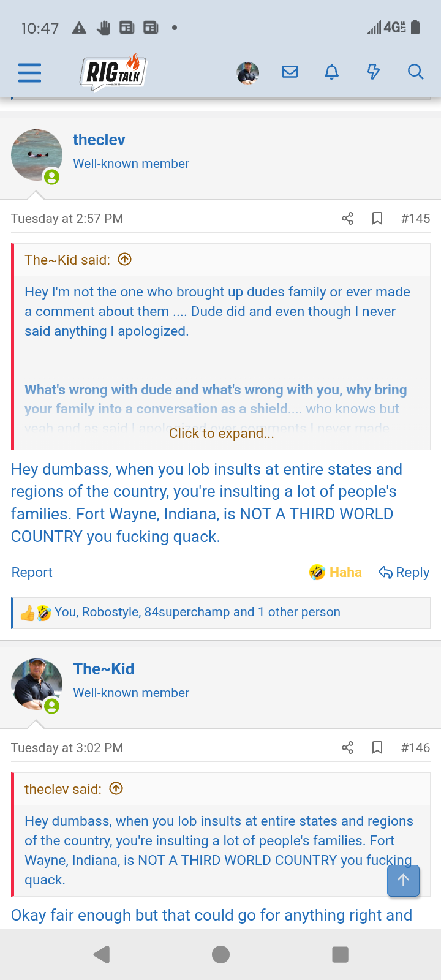441x980 pixels.
Task: Click the lightning bolt icon in the header
Action: point(373,72)
